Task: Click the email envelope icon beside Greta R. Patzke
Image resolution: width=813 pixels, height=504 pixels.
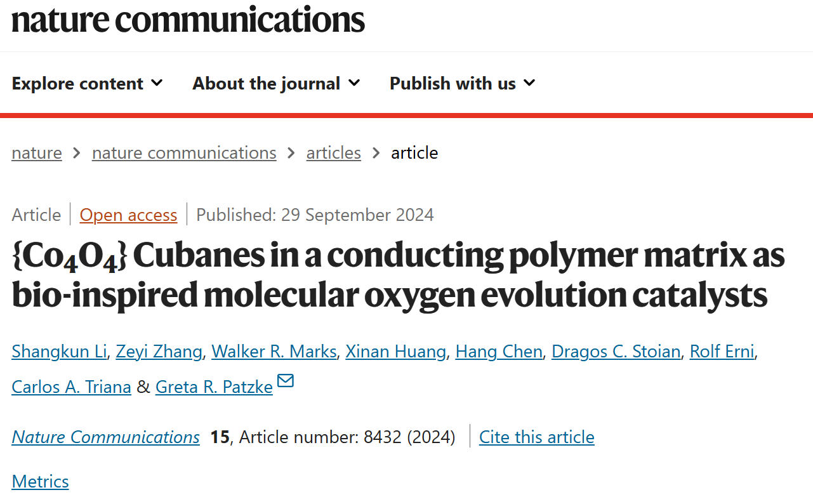Action: (286, 381)
